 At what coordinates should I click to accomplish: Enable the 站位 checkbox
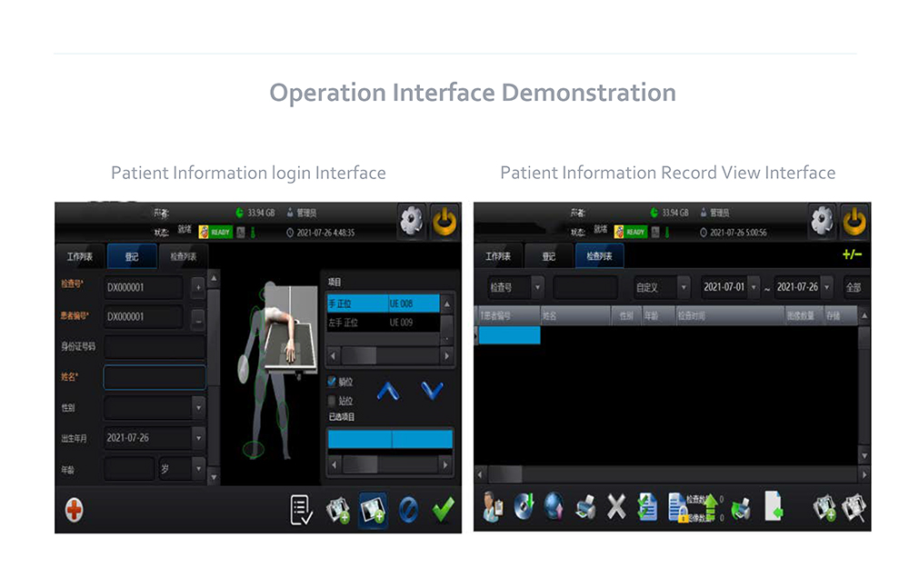[x=332, y=400]
